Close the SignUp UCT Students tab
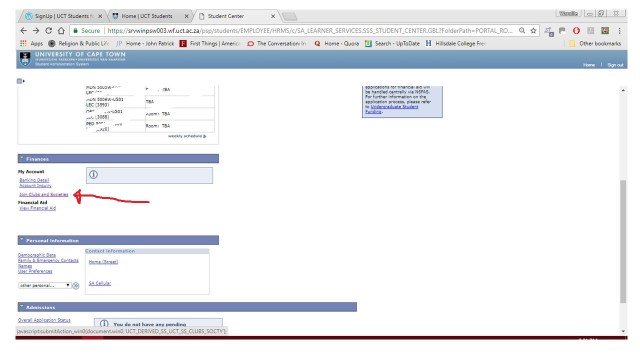The image size is (640, 360). (x=100, y=16)
